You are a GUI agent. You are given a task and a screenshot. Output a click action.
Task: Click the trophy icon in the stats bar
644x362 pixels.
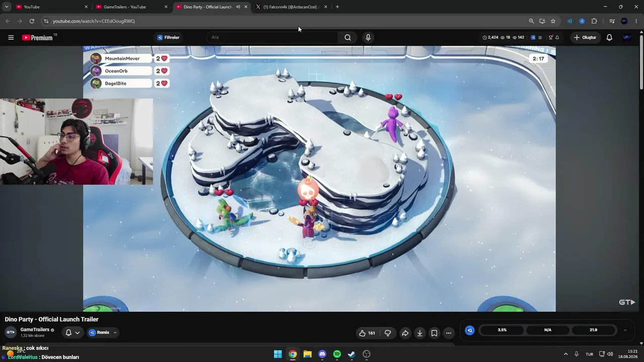coord(551,37)
